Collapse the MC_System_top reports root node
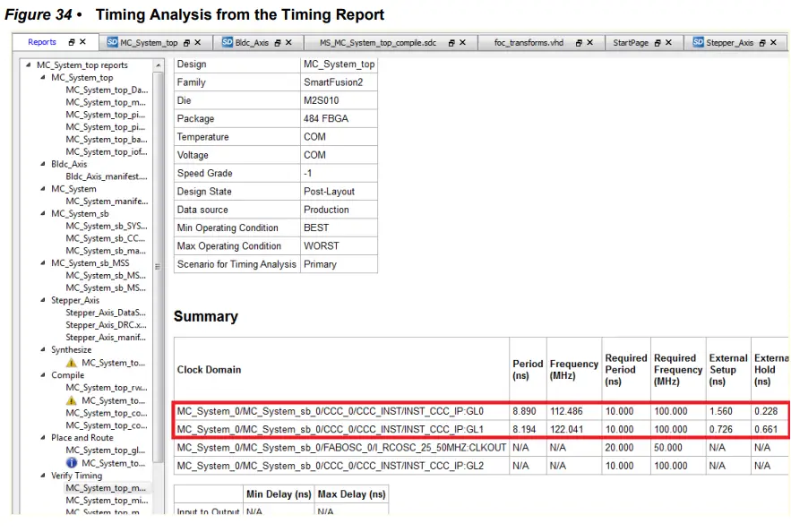 point(29,64)
